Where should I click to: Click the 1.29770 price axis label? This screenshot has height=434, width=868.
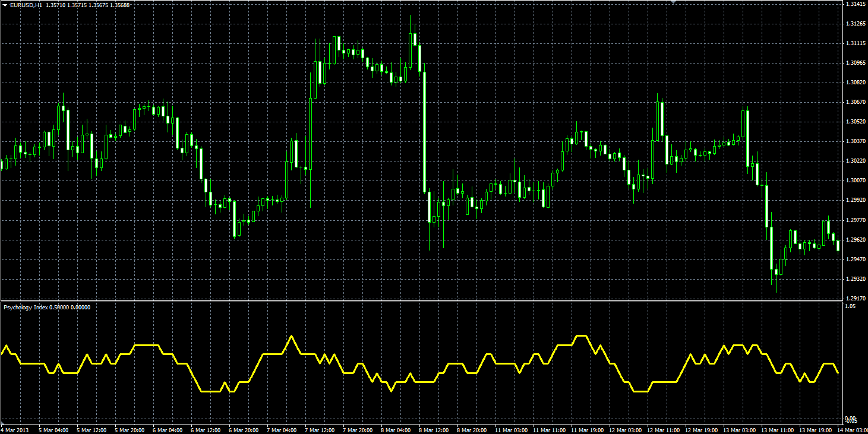(x=856, y=220)
